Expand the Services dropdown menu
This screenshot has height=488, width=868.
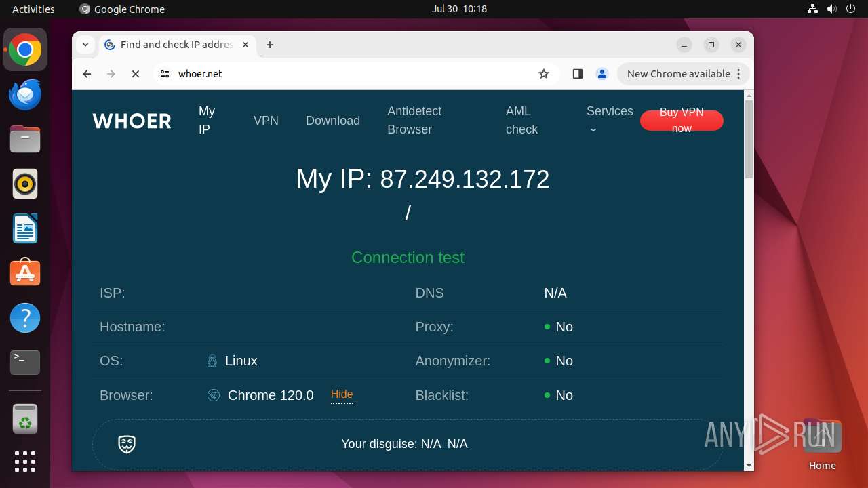610,120
